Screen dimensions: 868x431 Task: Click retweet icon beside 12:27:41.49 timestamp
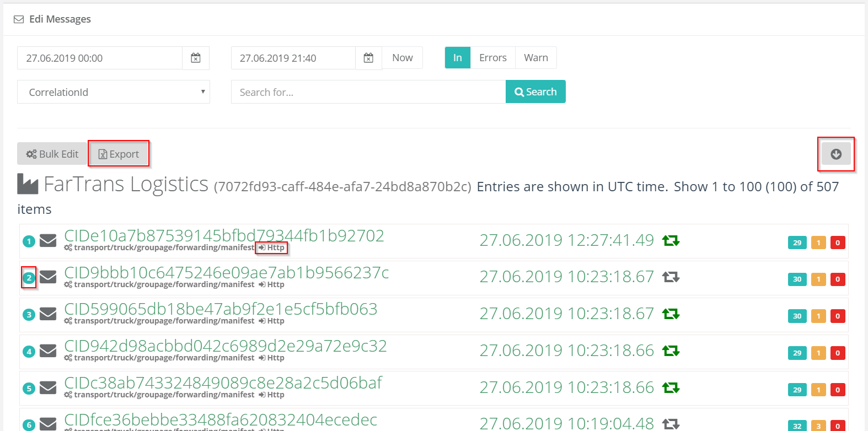click(x=671, y=240)
